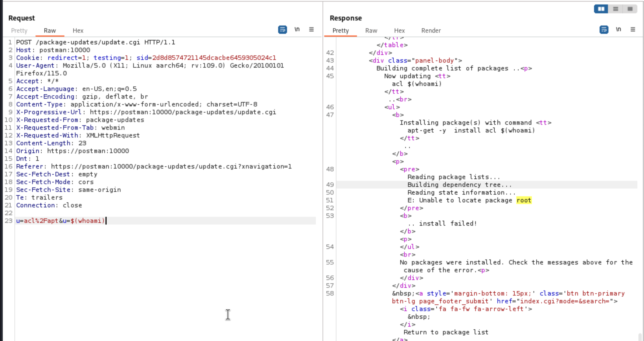Select the Raw tab in Request
644x341 pixels.
50,30
